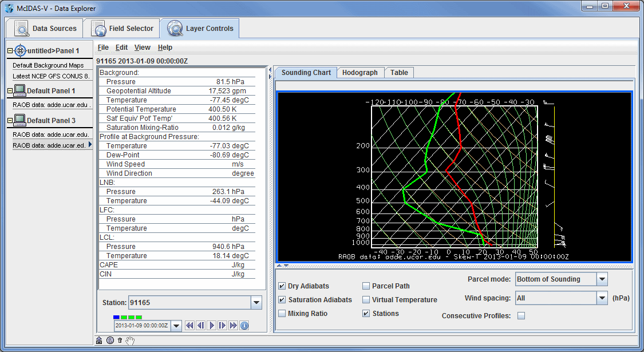The width and height of the screenshot is (644, 352).
Task: Tick the Consecutive Profiles checkbox
Action: point(521,316)
